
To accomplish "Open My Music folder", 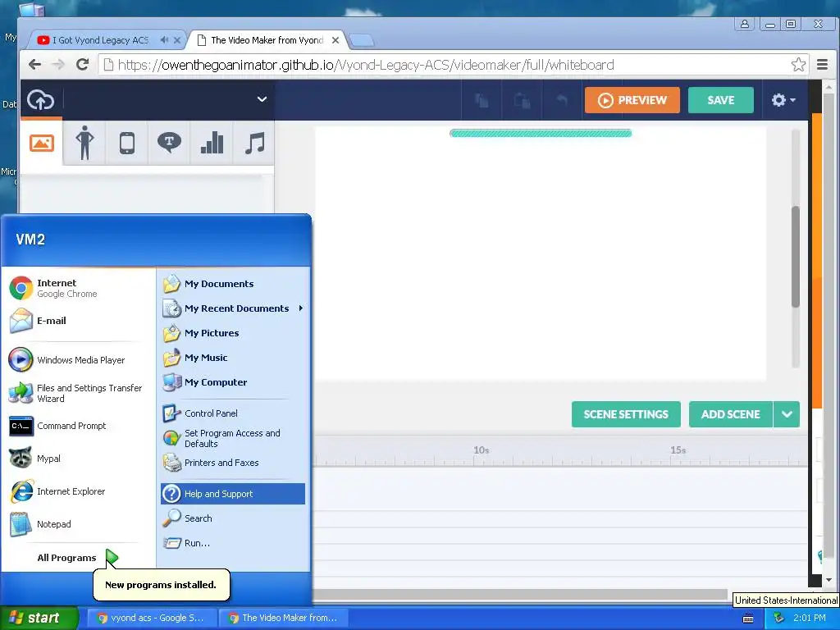I will click(232, 358).
